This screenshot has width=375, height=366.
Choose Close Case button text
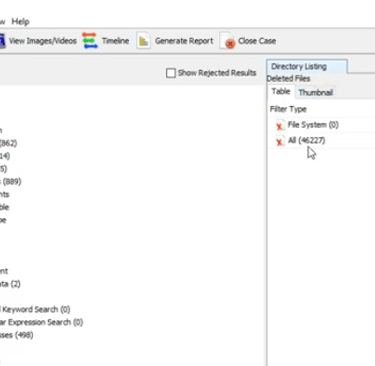257,41
